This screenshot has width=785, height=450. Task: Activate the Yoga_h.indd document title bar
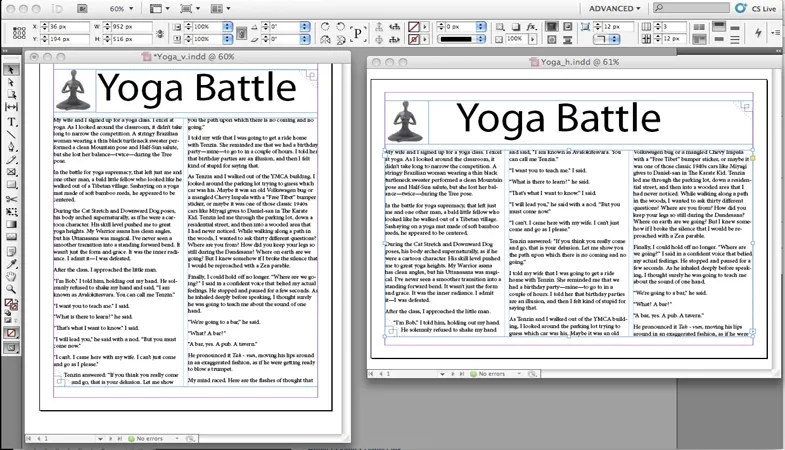pyautogui.click(x=577, y=62)
